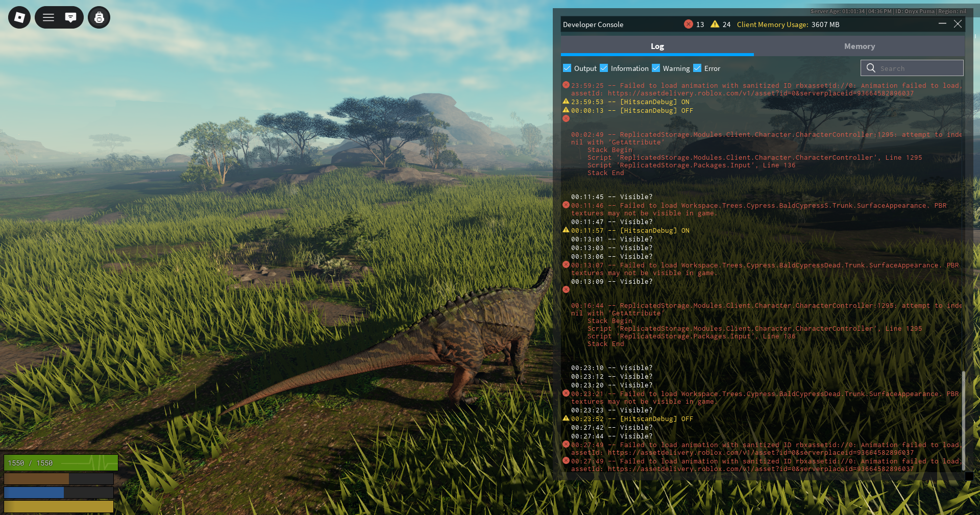Viewport: 980px width, 515px height.
Task: Click the 00:11:57 HitscanDebug ON line
Action: [x=630, y=230]
